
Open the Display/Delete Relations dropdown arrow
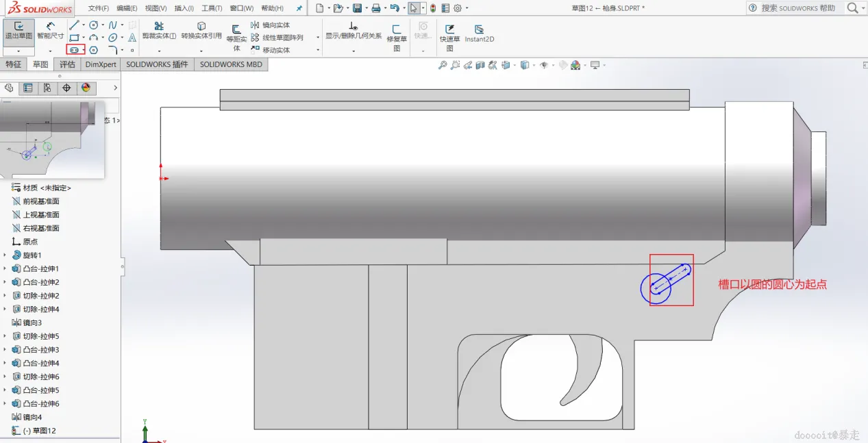tap(354, 51)
